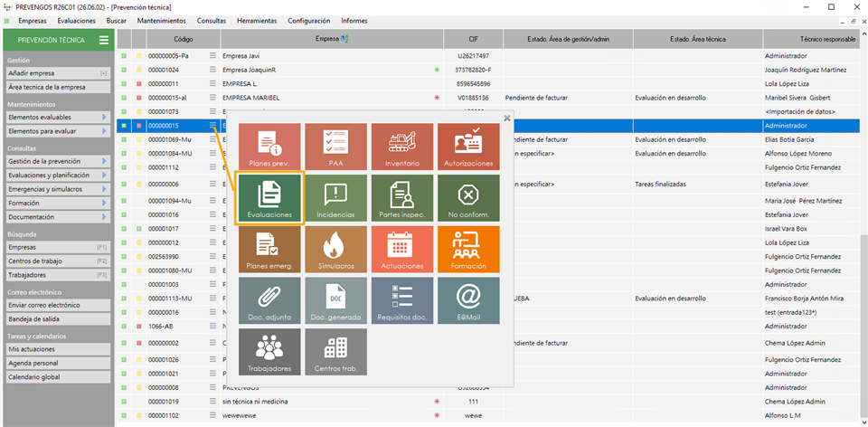Viewport: 868px width, 427px height.
Task: Click the red status square on row 000000011
Action: click(139, 83)
